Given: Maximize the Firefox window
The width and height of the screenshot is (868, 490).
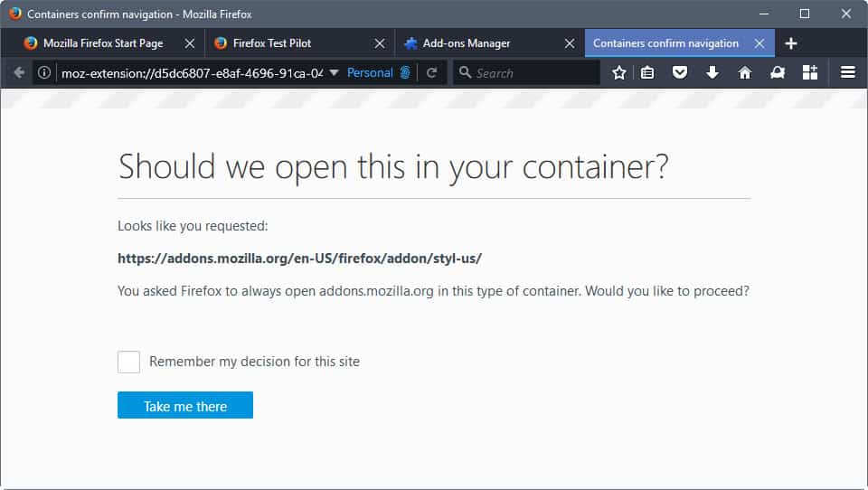Looking at the screenshot, I should point(805,14).
